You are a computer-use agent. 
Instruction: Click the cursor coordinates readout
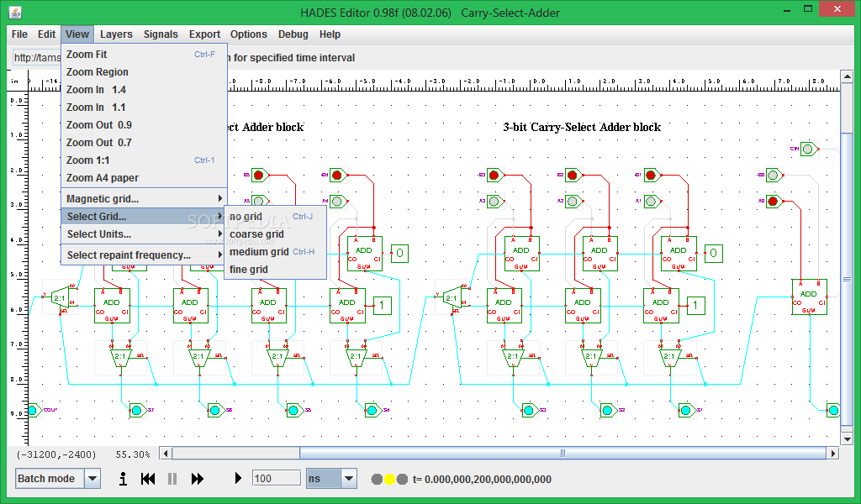point(56,454)
